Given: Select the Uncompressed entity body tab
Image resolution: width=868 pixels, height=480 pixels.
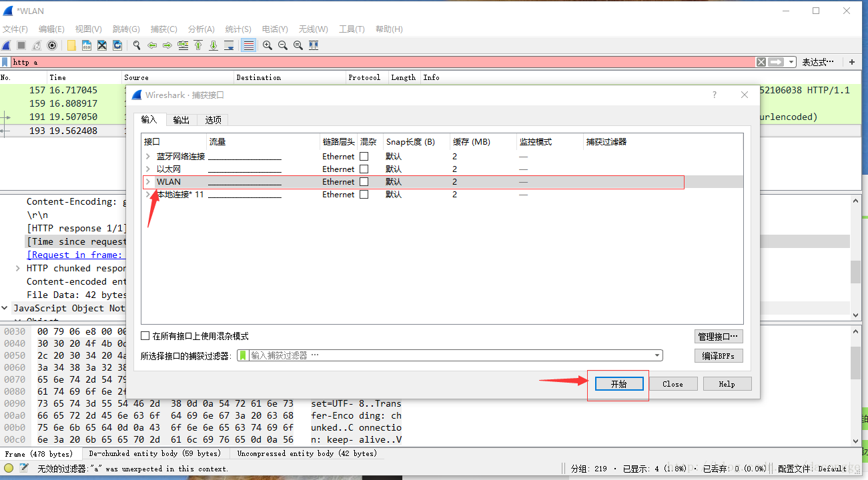Looking at the screenshot, I should pos(307,453).
